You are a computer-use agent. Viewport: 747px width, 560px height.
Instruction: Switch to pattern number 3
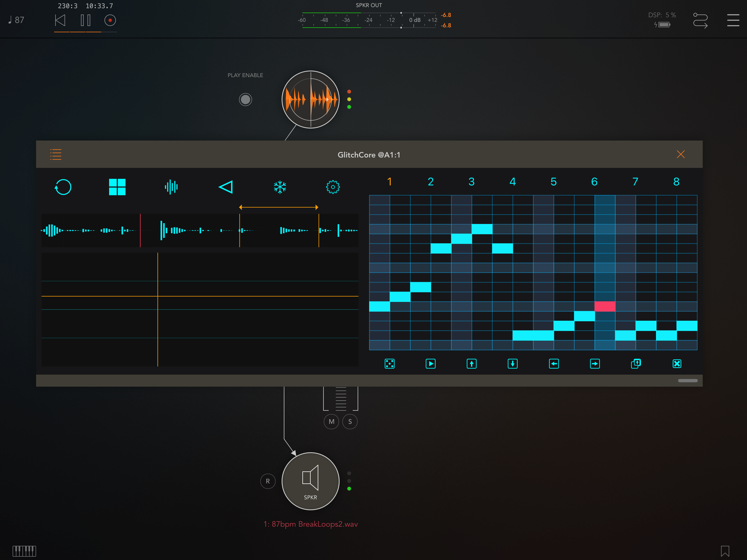coord(471,182)
